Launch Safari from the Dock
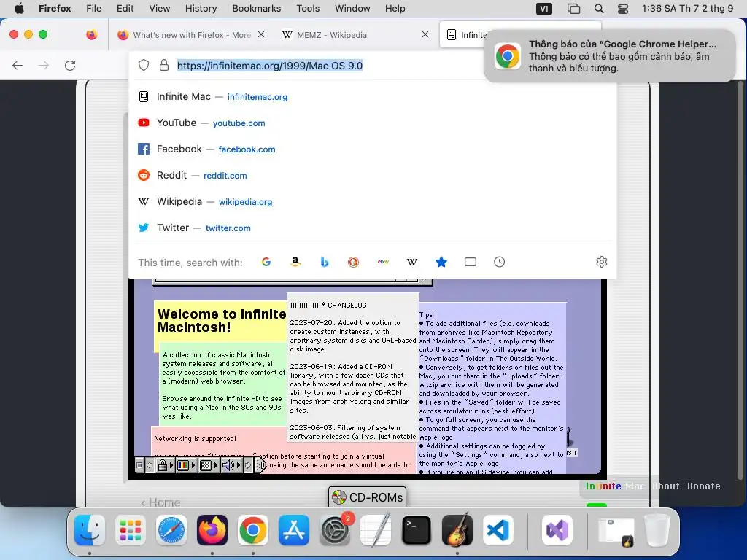747x560 pixels. click(x=171, y=530)
